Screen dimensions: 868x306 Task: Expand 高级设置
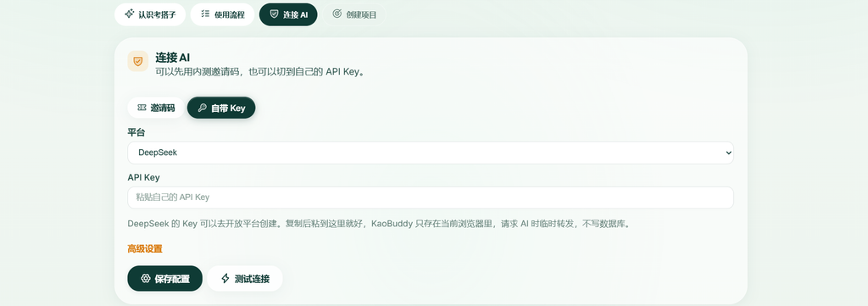[x=145, y=249]
